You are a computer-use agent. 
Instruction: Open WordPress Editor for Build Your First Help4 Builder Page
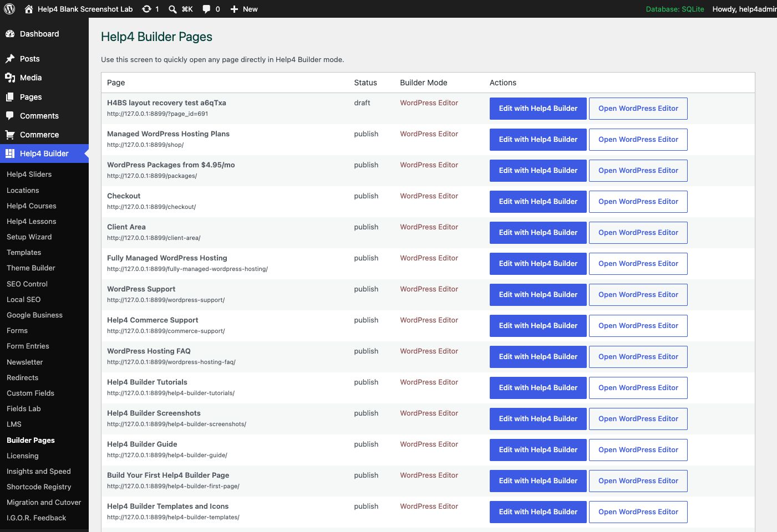coord(638,481)
